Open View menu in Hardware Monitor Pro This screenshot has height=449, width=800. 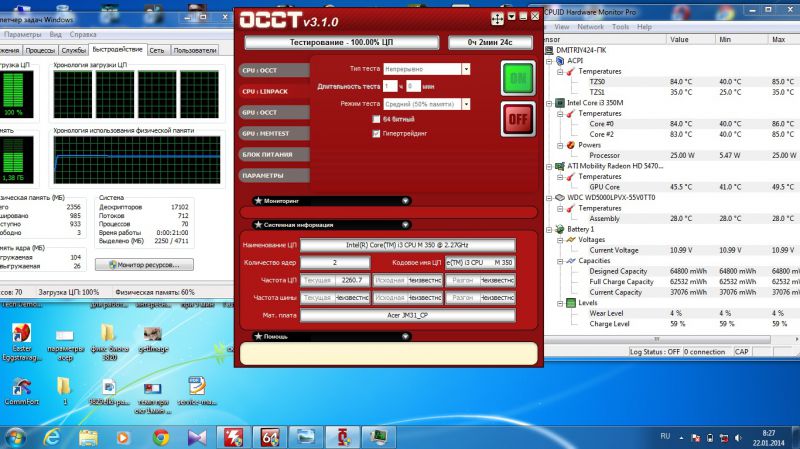point(561,27)
